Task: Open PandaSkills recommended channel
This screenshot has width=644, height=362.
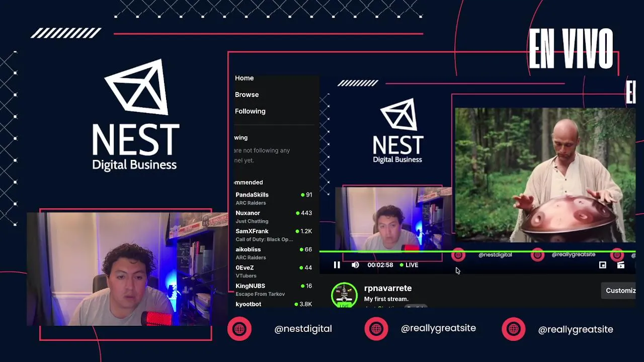Action: click(x=274, y=198)
